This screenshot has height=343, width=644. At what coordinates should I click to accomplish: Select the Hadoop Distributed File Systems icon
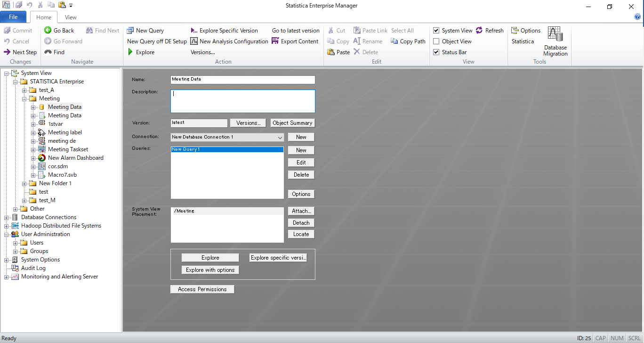(x=15, y=225)
